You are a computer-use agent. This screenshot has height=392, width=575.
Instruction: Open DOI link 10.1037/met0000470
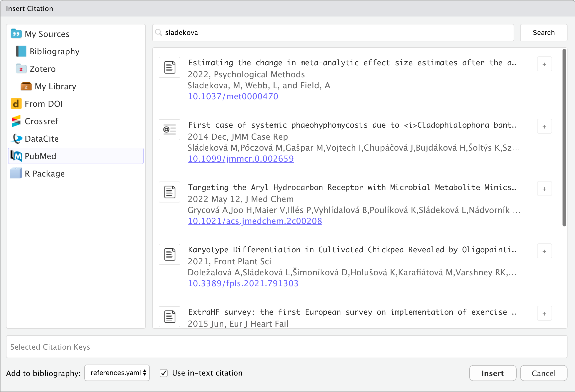[233, 96]
